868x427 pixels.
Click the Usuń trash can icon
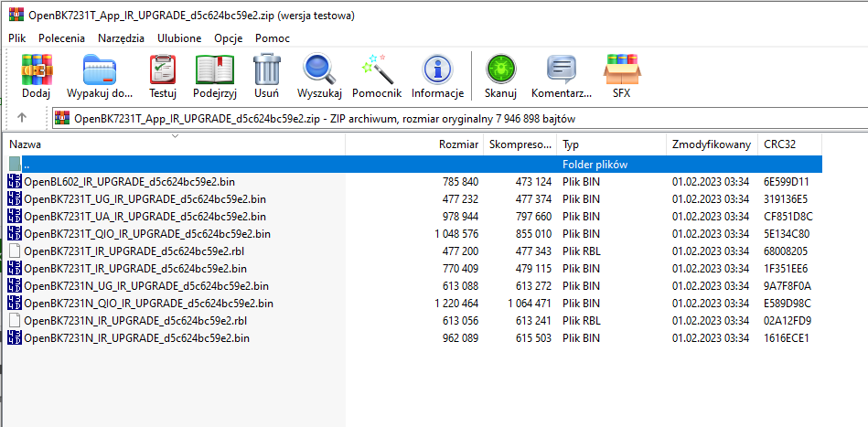[267, 69]
